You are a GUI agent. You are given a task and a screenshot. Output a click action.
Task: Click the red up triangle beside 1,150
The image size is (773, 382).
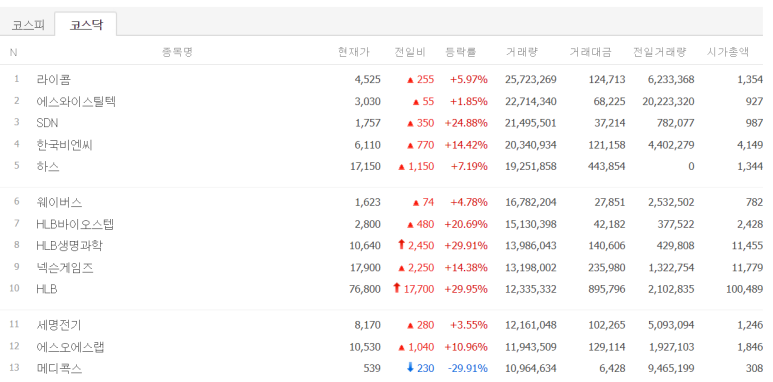[x=401, y=167]
